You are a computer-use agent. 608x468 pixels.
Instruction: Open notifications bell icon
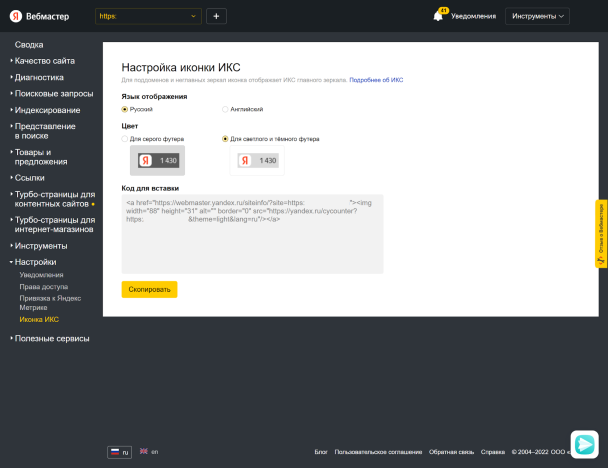[438, 16]
